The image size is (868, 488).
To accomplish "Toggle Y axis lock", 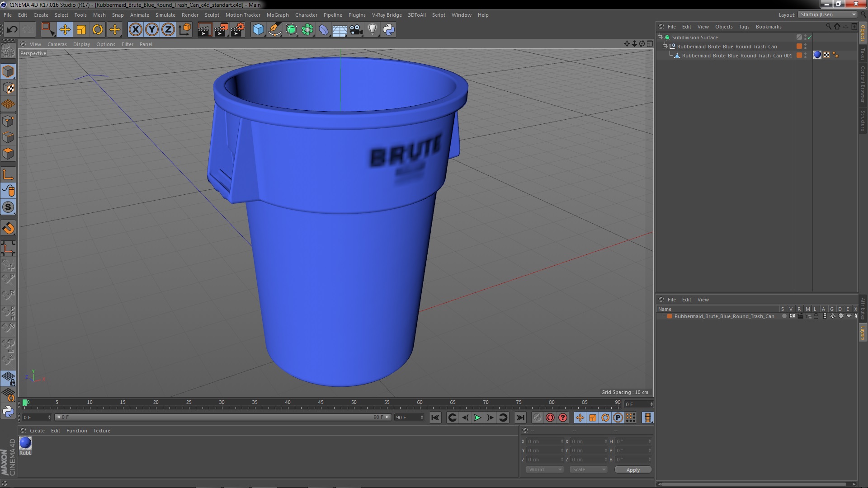I will (x=152, y=30).
